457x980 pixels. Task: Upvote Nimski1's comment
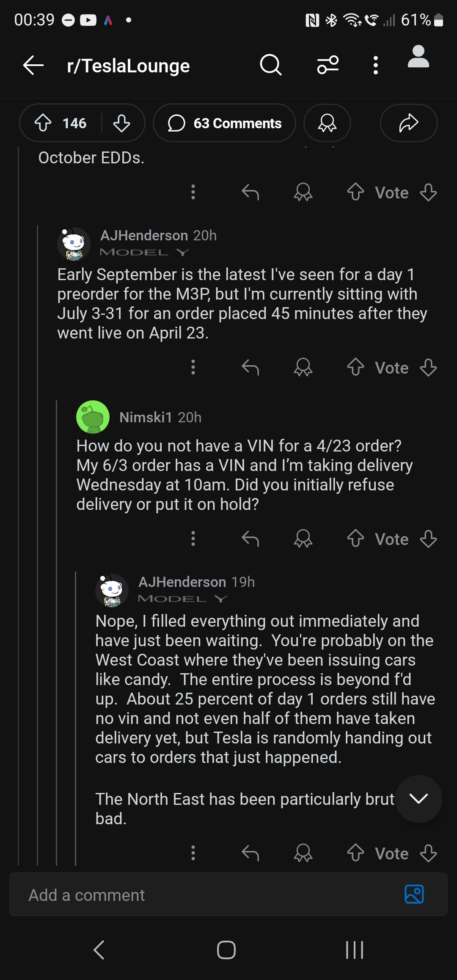(355, 539)
